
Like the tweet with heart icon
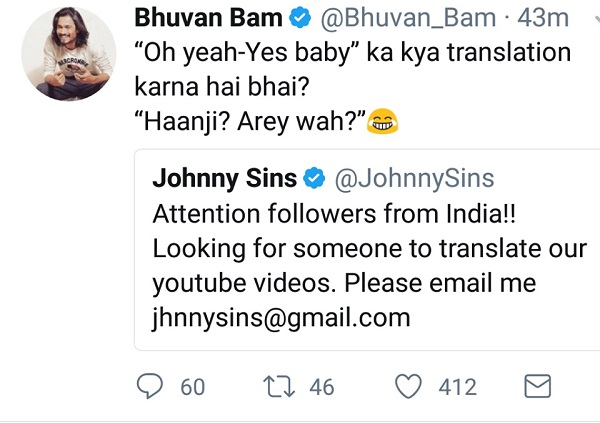pyautogui.click(x=408, y=386)
